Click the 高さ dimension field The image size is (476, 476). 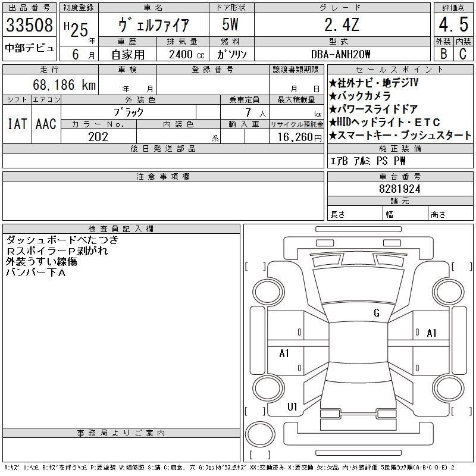coord(451,213)
